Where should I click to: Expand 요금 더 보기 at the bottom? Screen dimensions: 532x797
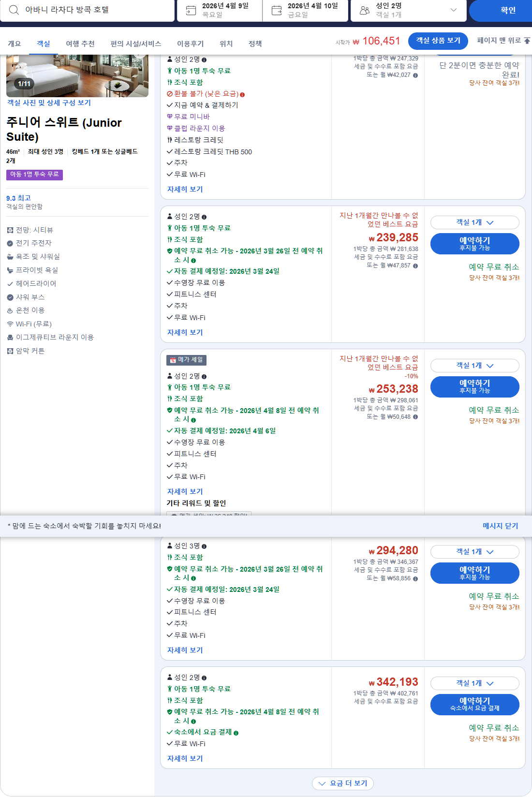click(x=343, y=783)
